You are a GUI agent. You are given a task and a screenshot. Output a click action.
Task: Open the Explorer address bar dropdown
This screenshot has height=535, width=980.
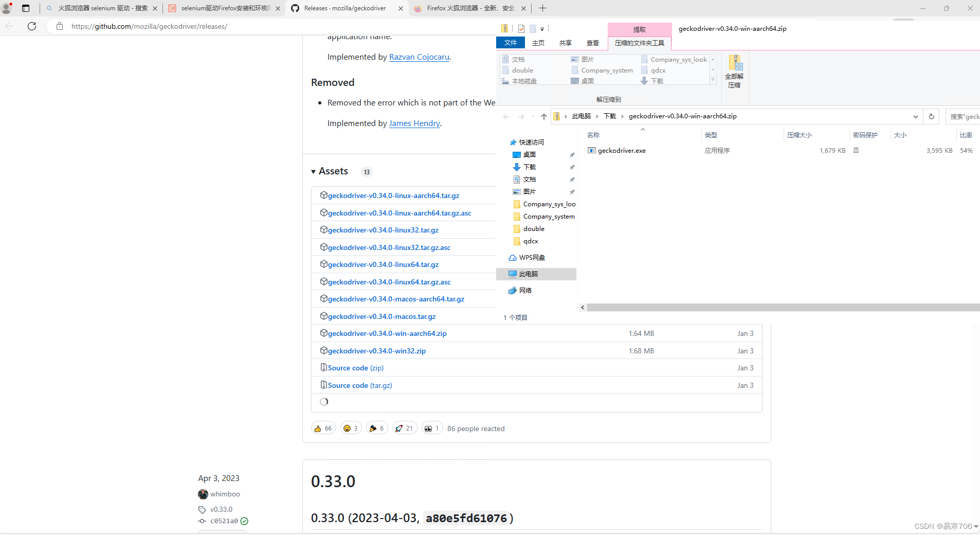click(916, 116)
